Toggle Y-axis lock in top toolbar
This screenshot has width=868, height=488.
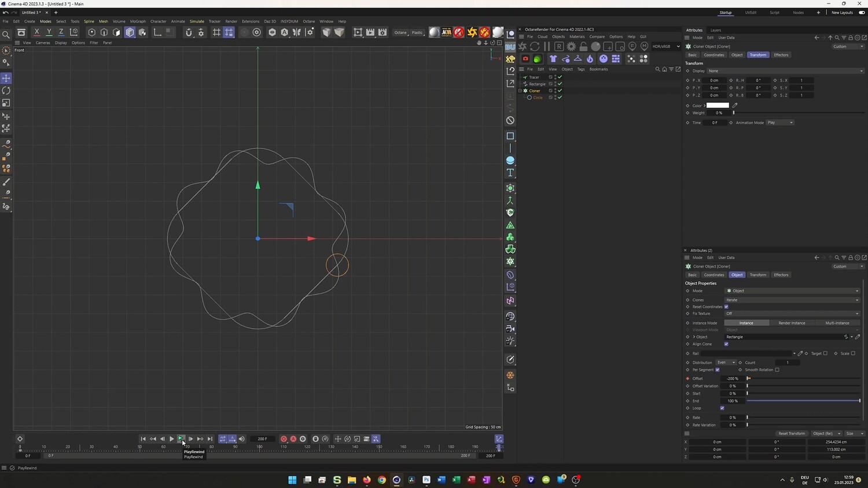pyautogui.click(x=49, y=32)
